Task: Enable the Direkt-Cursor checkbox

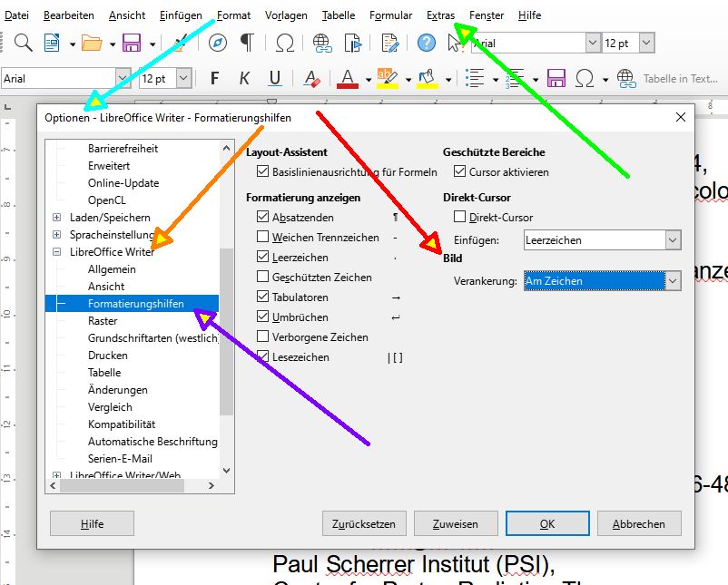Action: pos(459,217)
